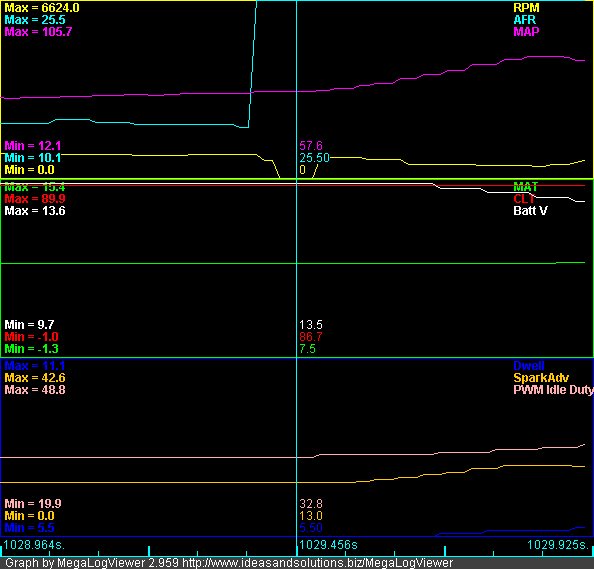
Task: Open the MegaLogViewer website link in footer
Action: coord(317,563)
